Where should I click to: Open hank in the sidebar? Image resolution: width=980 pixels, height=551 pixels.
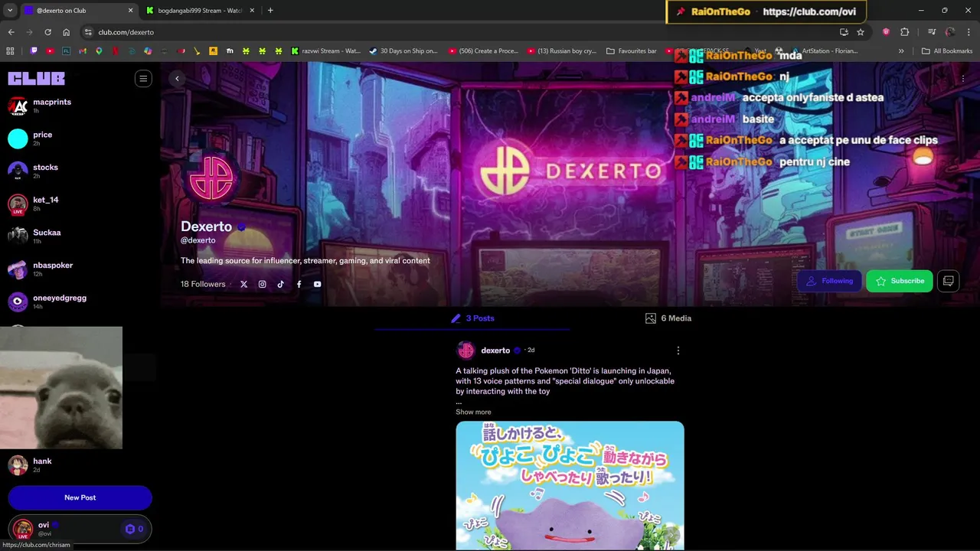coord(80,465)
